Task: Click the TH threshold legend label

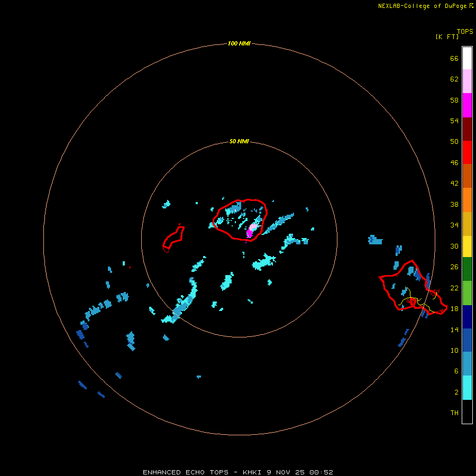Action: click(454, 413)
